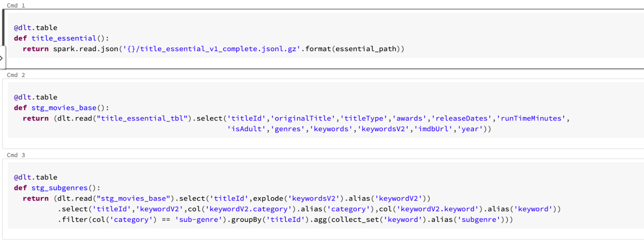The image size is (644, 246).
Task: Click the 'sub-genre' filter string
Action: click(198, 220)
